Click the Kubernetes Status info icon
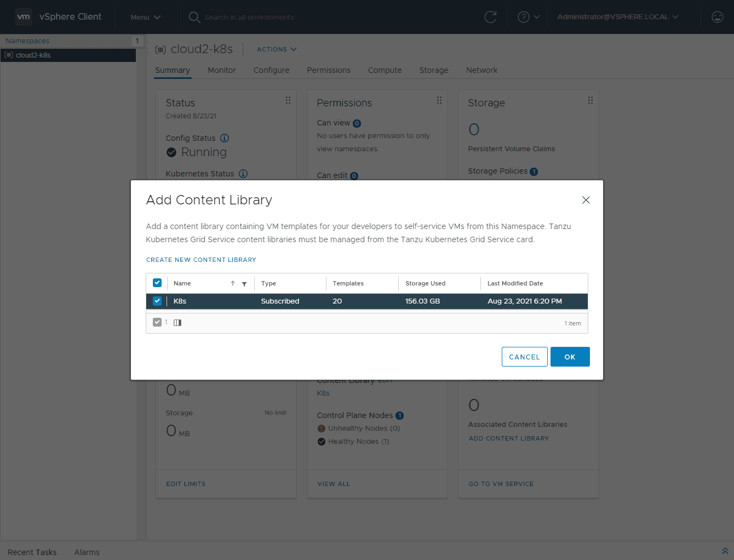The height and width of the screenshot is (560, 734). pos(243,174)
